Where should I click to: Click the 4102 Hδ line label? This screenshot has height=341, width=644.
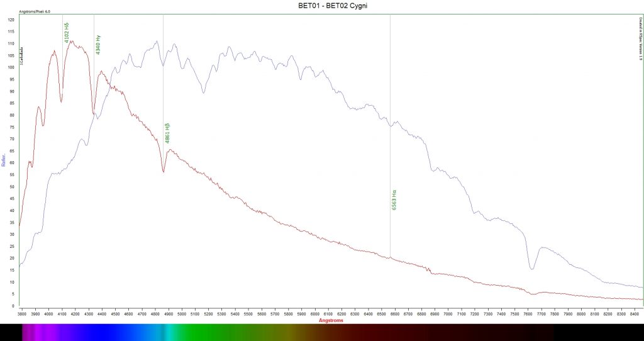[x=67, y=33]
